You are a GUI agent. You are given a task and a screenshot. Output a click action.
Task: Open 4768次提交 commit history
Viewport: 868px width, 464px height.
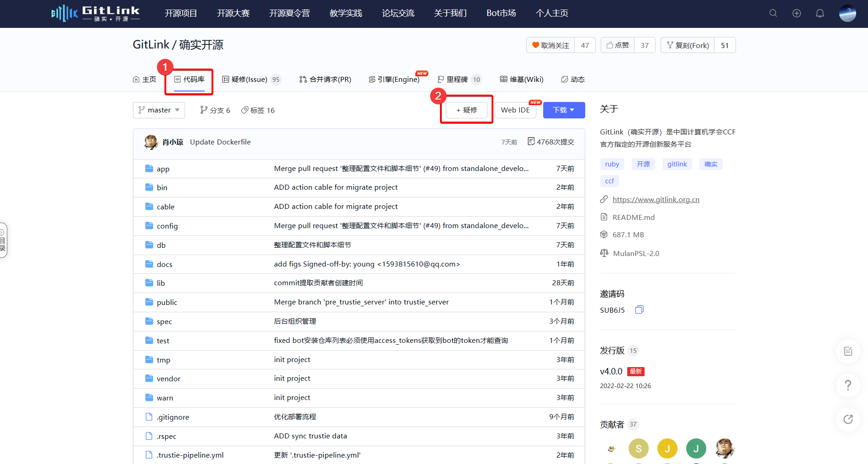coord(551,142)
